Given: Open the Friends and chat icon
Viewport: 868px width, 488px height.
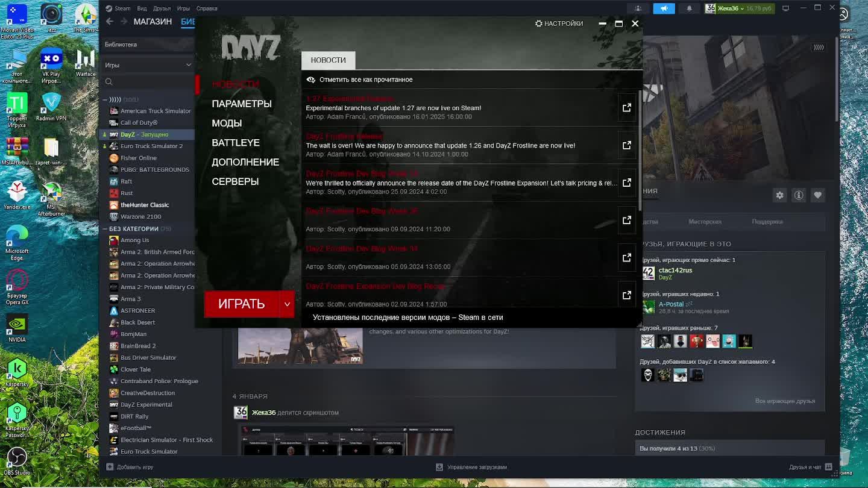Looking at the screenshot, I should [x=829, y=467].
